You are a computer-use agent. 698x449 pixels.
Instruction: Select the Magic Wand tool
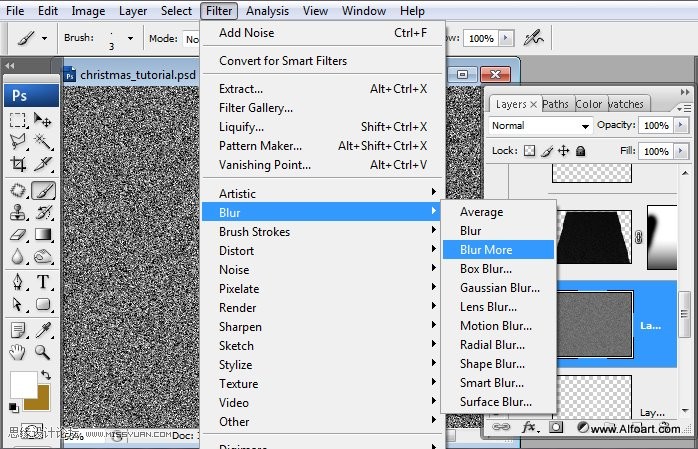44,141
